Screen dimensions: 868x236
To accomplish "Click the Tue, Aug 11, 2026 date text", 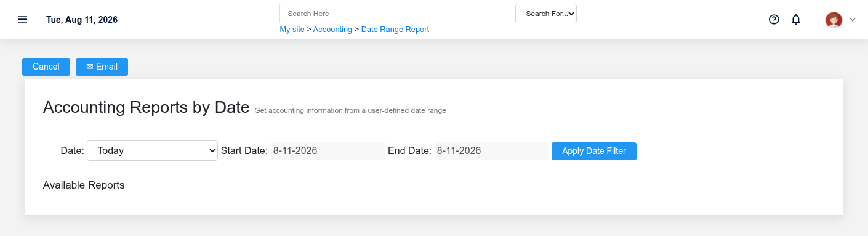I will pyautogui.click(x=82, y=20).
